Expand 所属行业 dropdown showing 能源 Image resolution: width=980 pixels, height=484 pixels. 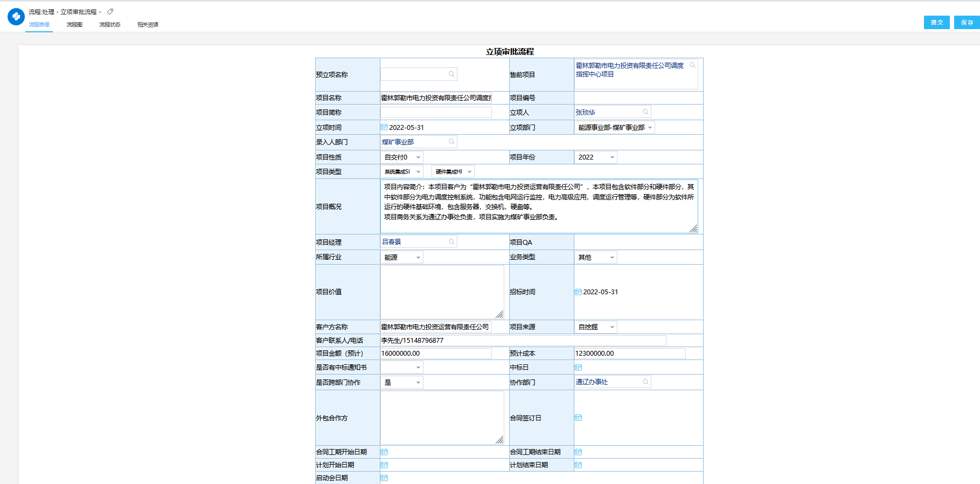402,258
